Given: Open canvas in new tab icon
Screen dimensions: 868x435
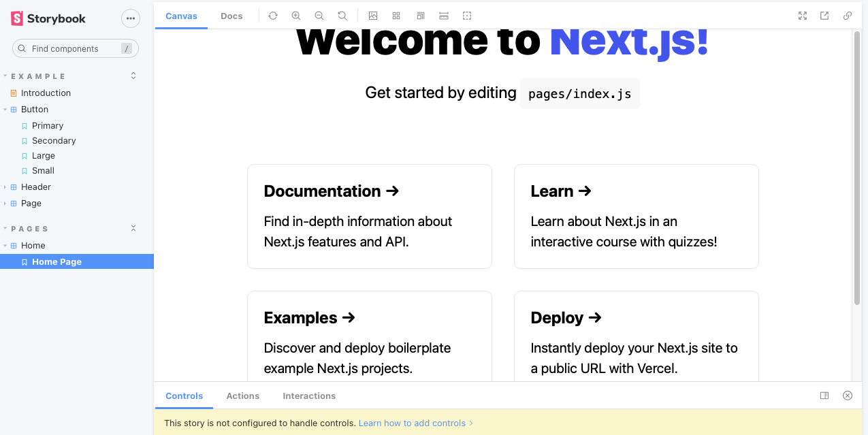Looking at the screenshot, I should [x=824, y=16].
